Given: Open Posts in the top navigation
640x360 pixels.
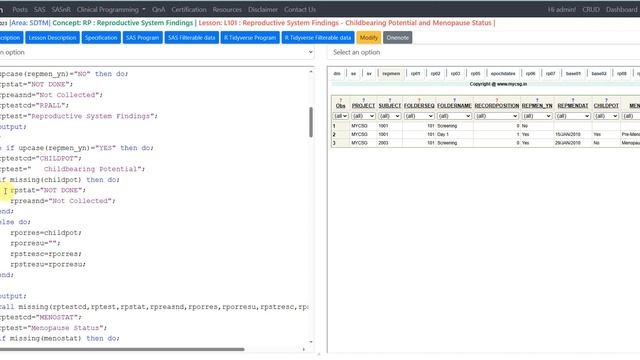Looking at the screenshot, I should point(20,9).
